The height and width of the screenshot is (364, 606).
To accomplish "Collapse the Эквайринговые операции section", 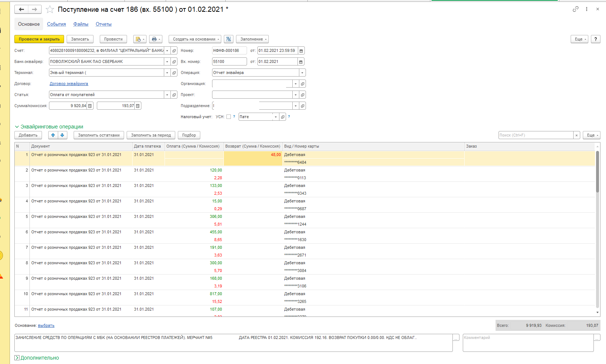I will tap(17, 127).
